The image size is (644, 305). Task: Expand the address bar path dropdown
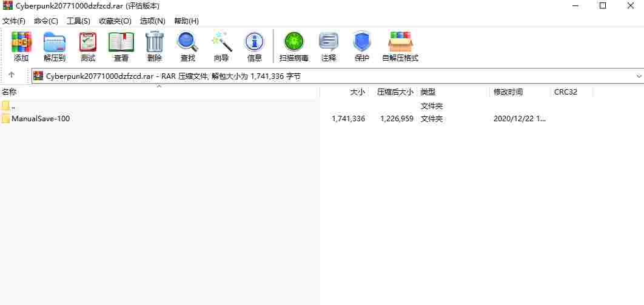pos(639,76)
